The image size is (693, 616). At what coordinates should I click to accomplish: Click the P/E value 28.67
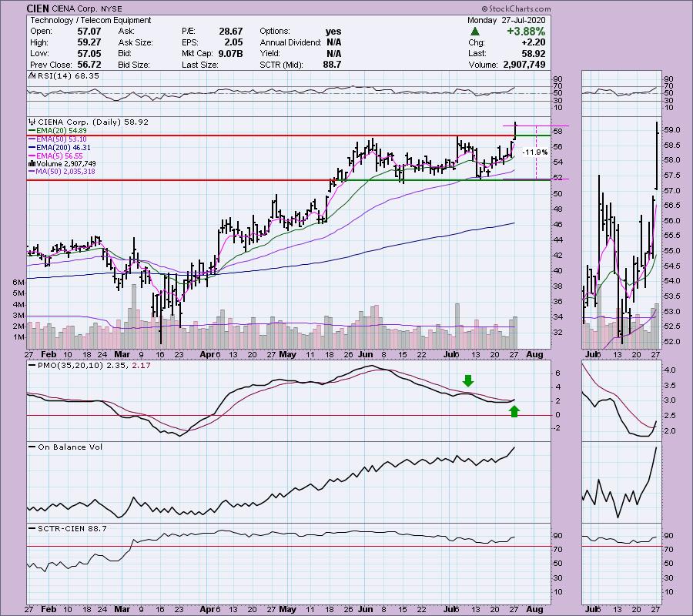[231, 32]
